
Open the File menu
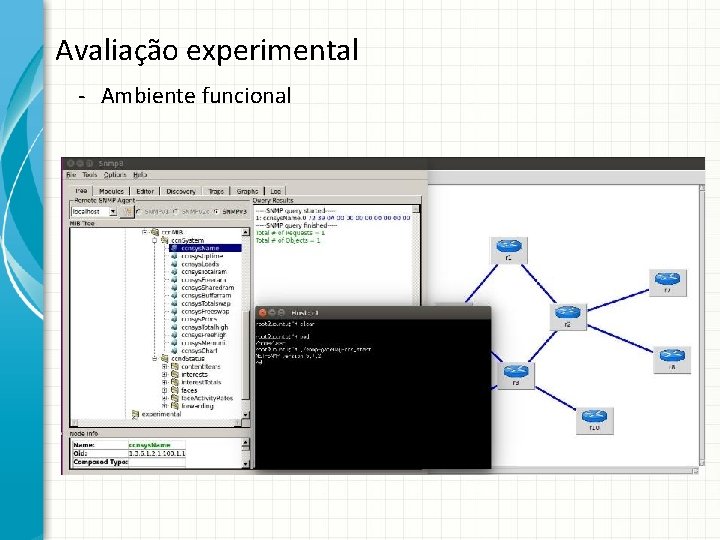pos(71,174)
